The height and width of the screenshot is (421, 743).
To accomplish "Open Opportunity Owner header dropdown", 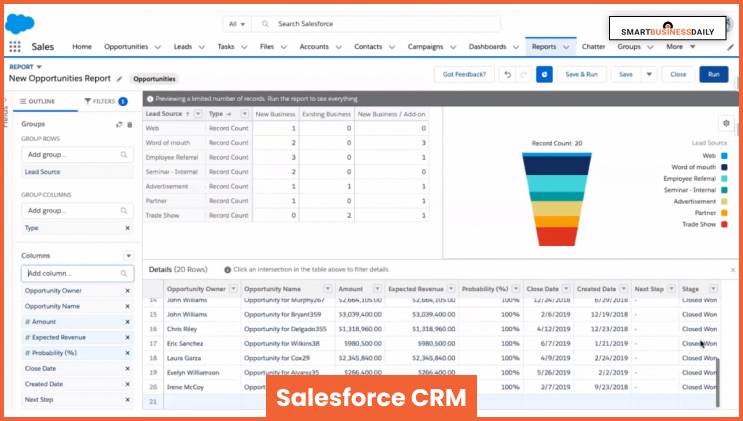I will [x=233, y=289].
